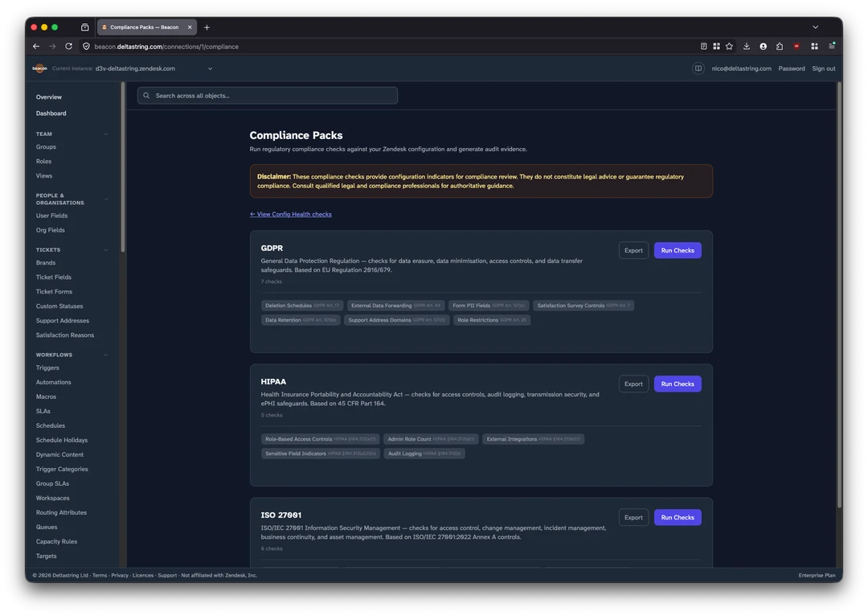The height and width of the screenshot is (616, 868).
Task: Open a new browser tab
Action: point(207,27)
